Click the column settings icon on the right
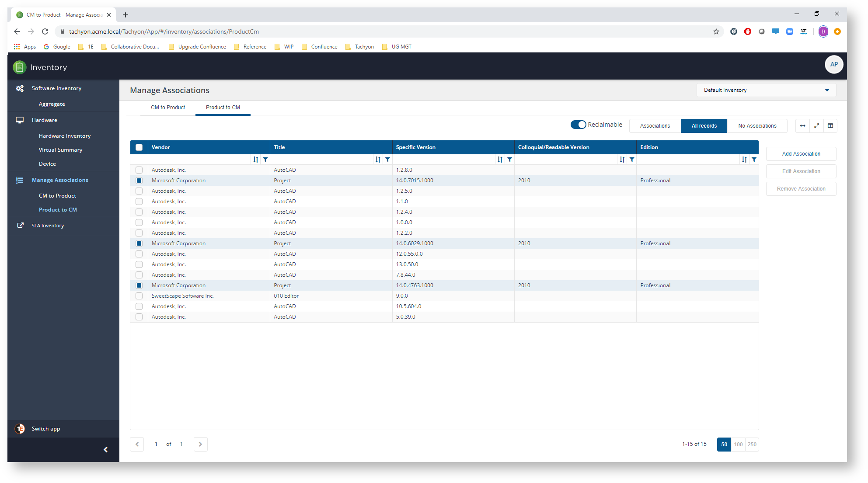The width and height of the screenshot is (868, 483). (x=832, y=125)
